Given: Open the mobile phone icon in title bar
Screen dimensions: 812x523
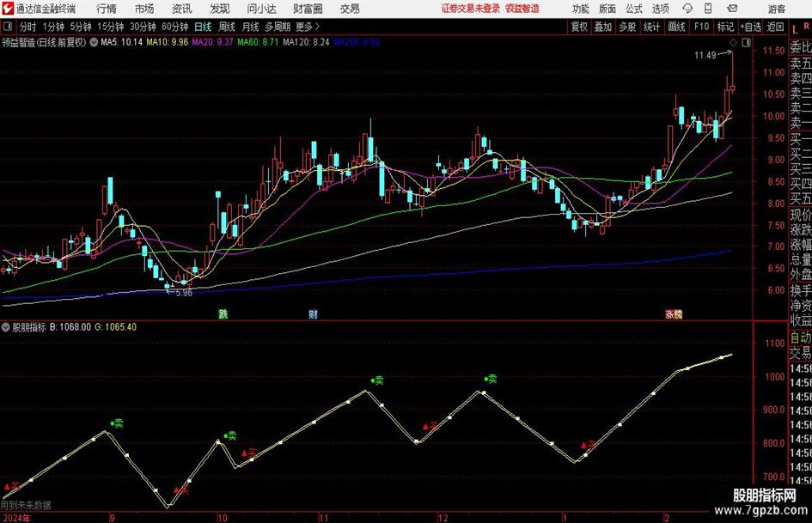Looking at the screenshot, I should click(708, 9).
